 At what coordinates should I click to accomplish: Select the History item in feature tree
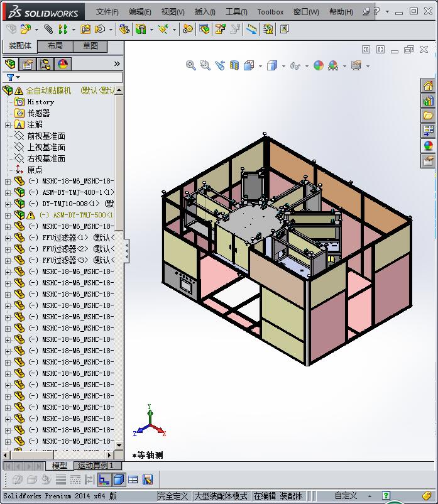click(40, 102)
